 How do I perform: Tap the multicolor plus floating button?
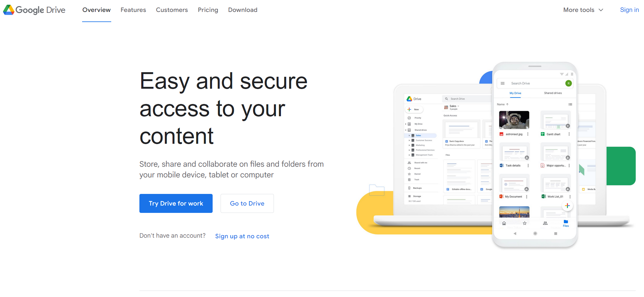tap(567, 206)
